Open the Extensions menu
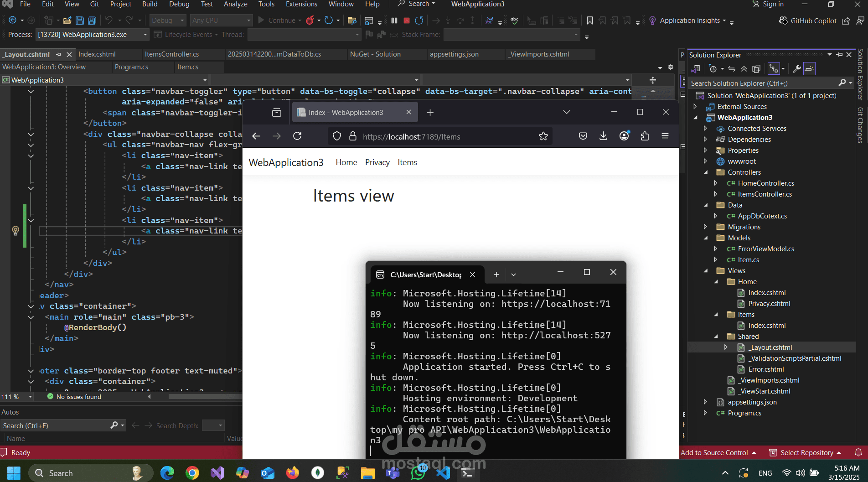The height and width of the screenshot is (482, 868). coord(301,4)
